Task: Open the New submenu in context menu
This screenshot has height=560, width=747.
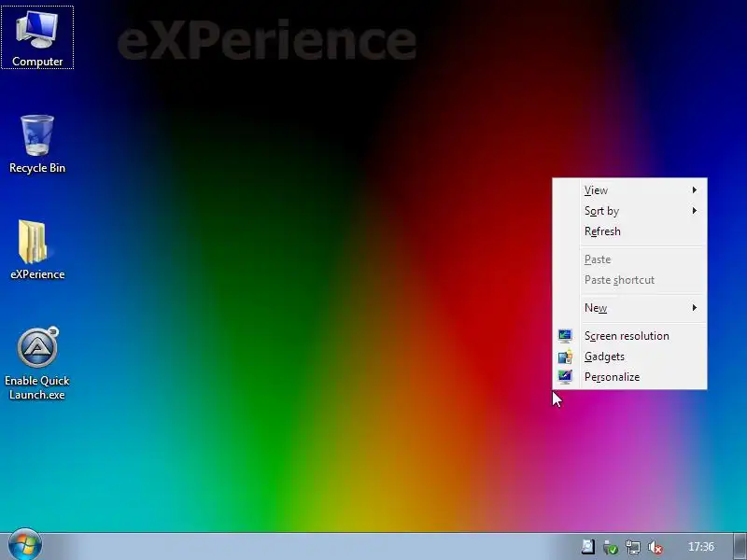Action: (x=629, y=308)
